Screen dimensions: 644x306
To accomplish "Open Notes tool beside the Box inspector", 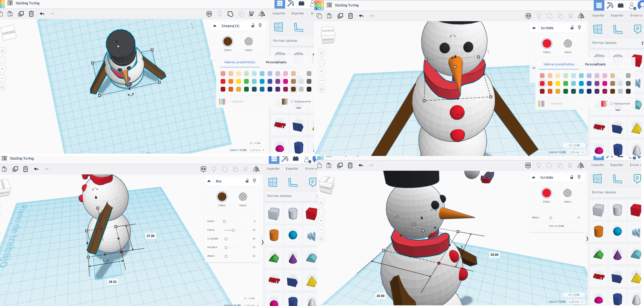I will click(312, 182).
